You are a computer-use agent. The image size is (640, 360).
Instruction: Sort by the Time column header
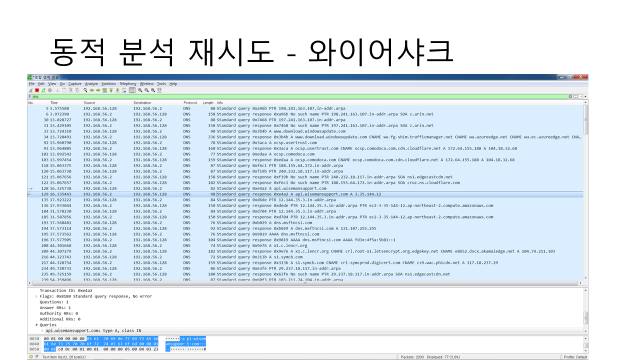coord(54,103)
